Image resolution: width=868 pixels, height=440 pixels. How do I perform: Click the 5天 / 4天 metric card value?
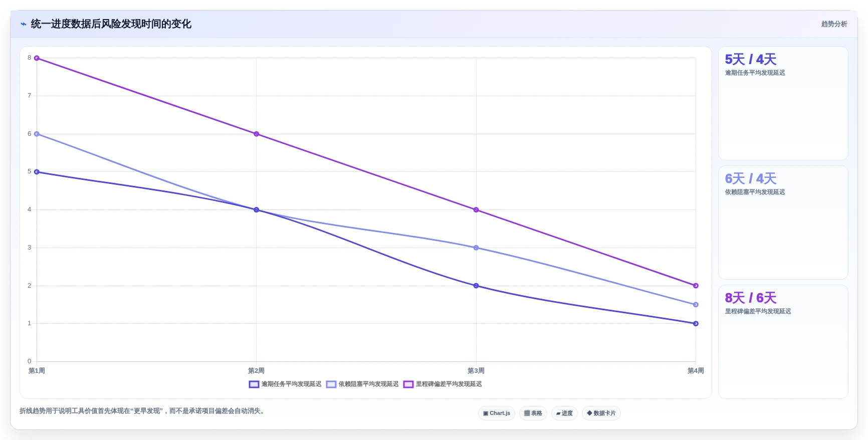coord(750,60)
